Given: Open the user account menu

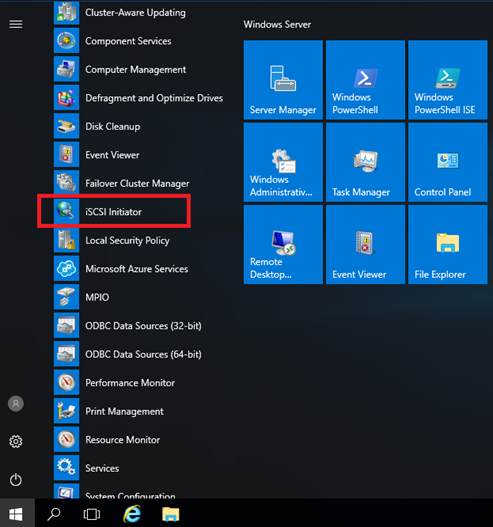Looking at the screenshot, I should point(16,403).
